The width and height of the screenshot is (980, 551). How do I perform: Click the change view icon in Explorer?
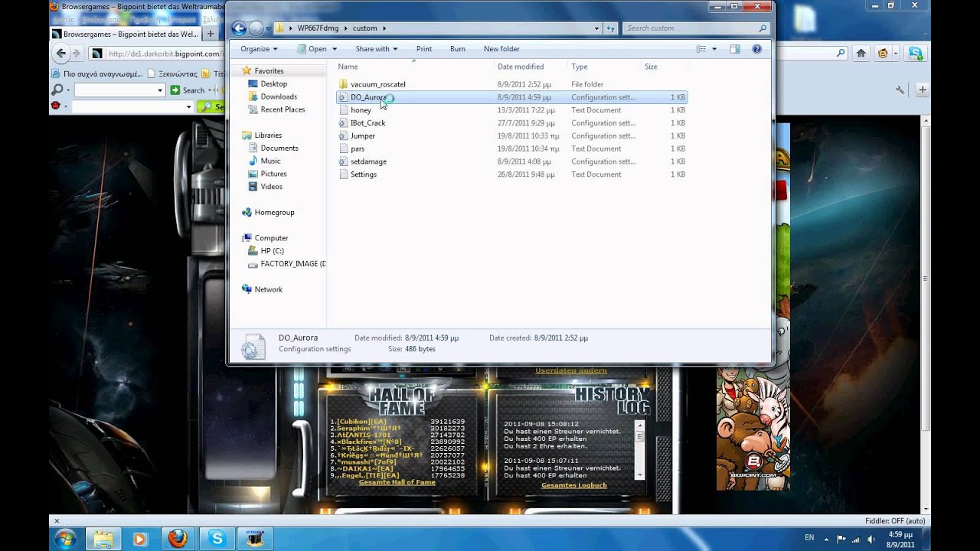tap(701, 49)
